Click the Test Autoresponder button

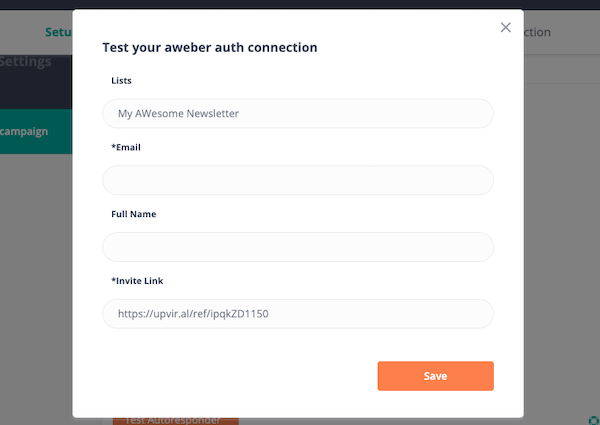(175, 420)
